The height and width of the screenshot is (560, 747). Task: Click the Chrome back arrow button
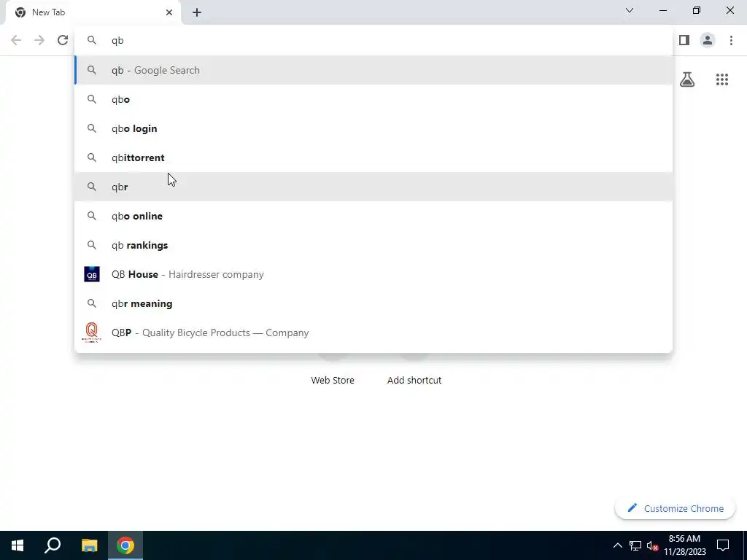coord(16,41)
